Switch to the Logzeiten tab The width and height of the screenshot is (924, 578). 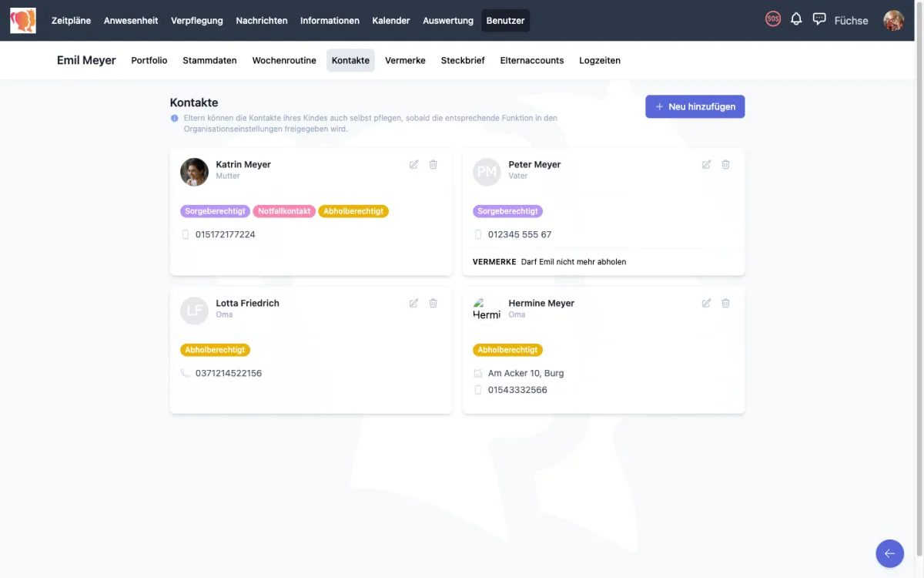[600, 60]
